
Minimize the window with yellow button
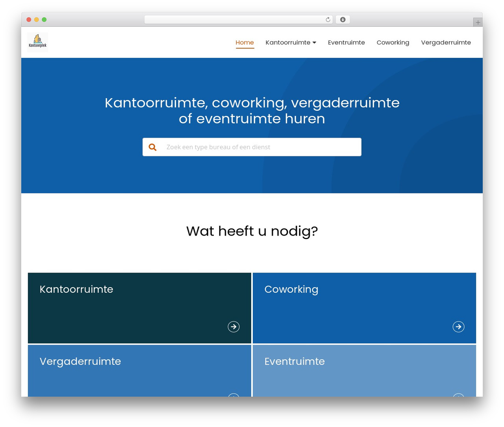click(37, 20)
